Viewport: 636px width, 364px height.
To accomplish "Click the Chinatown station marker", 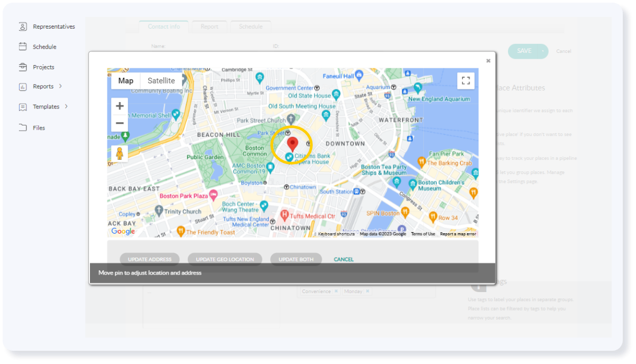I will tap(286, 187).
